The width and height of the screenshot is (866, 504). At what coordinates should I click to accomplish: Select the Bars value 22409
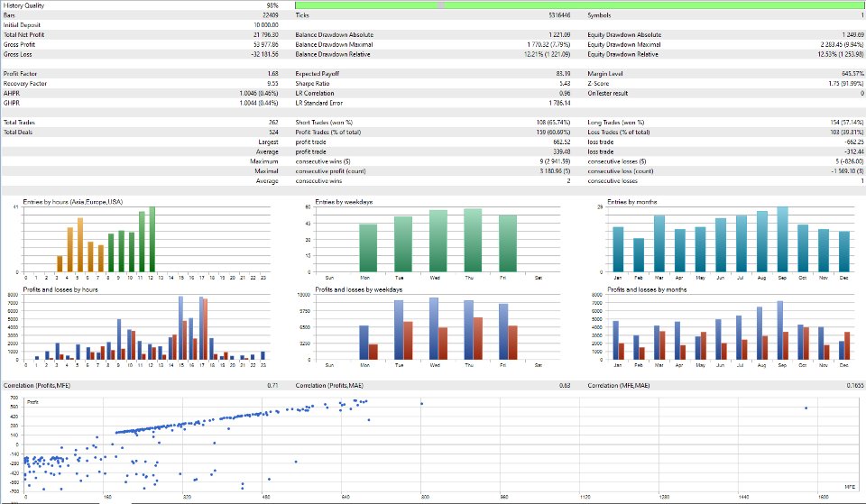pyautogui.click(x=270, y=15)
